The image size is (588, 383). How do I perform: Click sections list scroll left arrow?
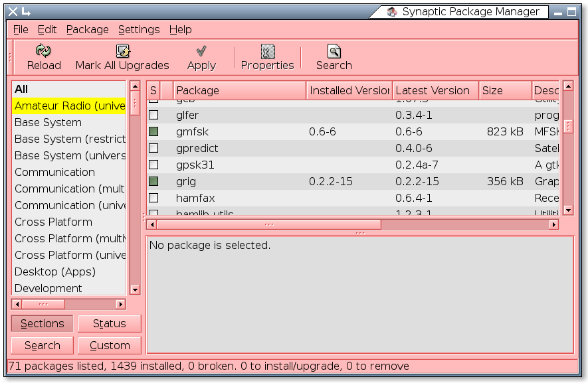click(17, 304)
